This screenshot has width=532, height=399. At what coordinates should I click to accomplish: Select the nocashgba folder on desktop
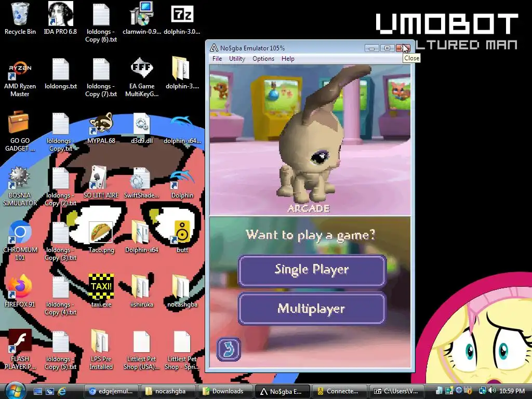182,291
